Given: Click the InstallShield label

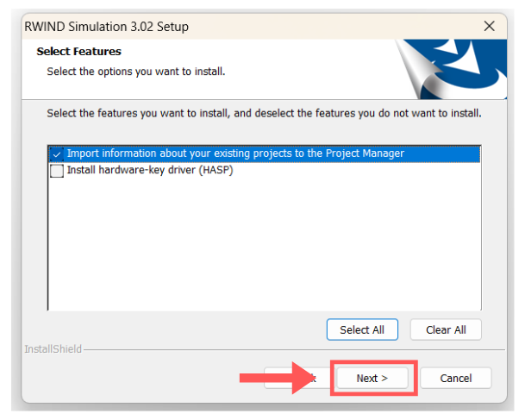Looking at the screenshot, I should point(53,349).
